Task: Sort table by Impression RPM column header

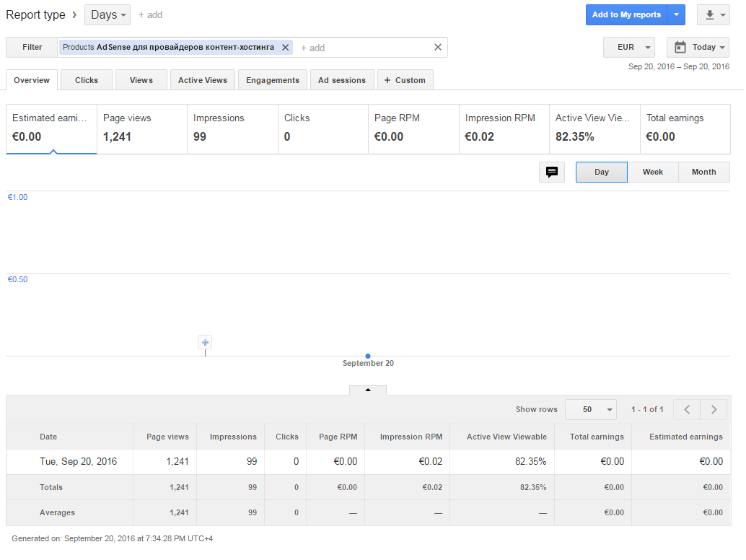Action: (x=411, y=437)
